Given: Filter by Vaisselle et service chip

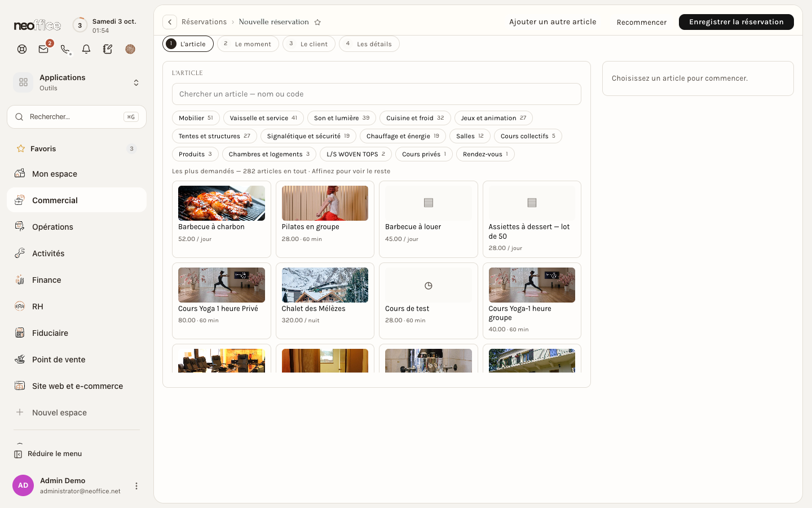Looking at the screenshot, I should pyautogui.click(x=263, y=118).
